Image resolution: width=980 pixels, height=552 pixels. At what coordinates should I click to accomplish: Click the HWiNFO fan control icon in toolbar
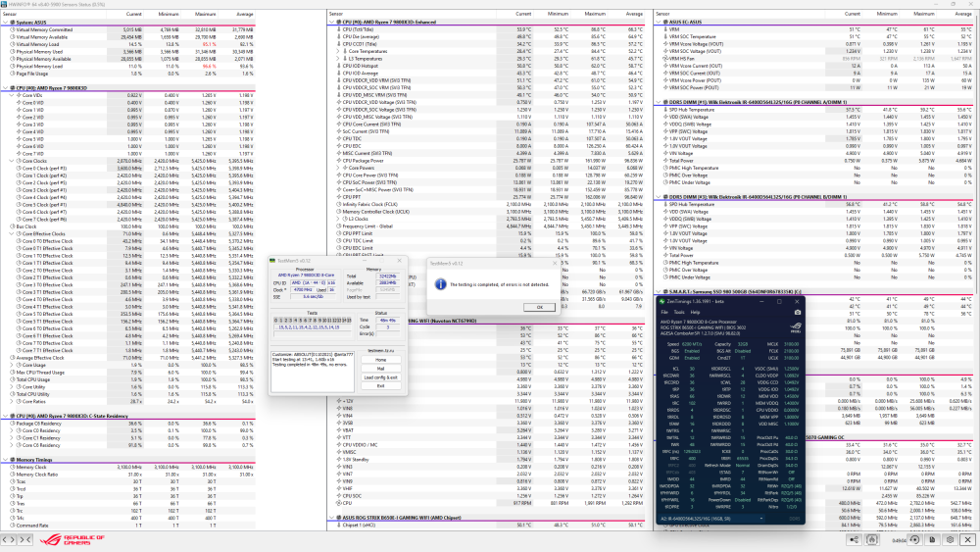tap(871, 539)
